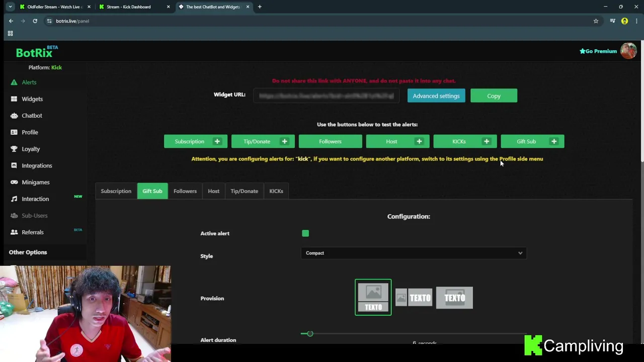This screenshot has height=362, width=644.
Task: Test the Followers alert
Action: [330, 141]
